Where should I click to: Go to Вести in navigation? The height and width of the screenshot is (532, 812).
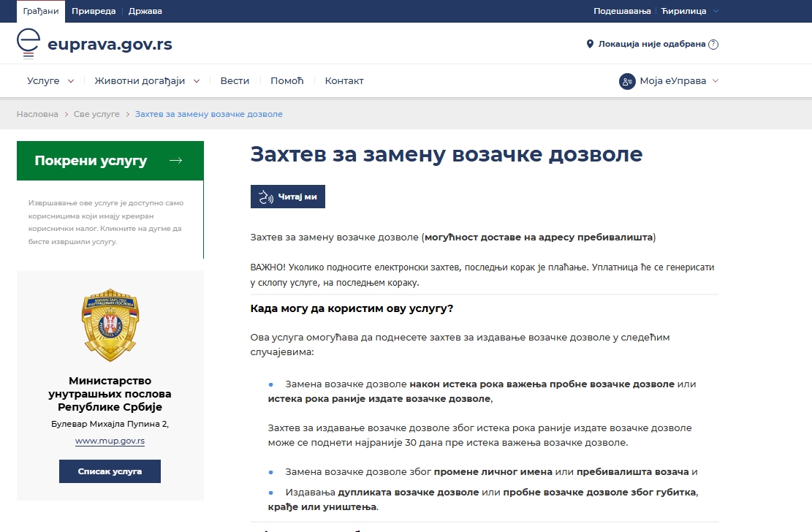(x=235, y=81)
